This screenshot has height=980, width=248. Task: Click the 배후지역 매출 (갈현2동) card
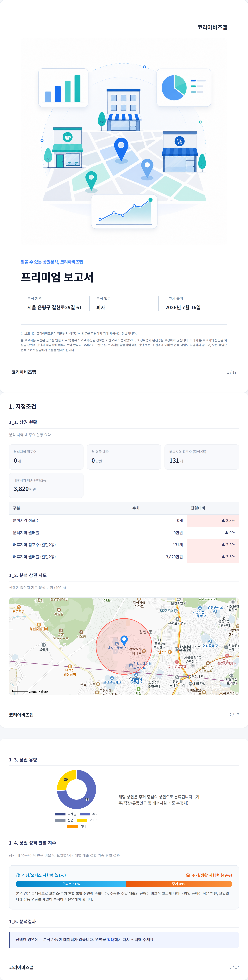pos(46,485)
